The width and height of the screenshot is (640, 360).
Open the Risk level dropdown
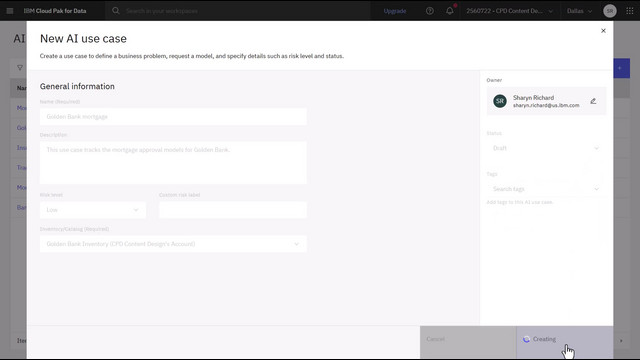point(93,210)
